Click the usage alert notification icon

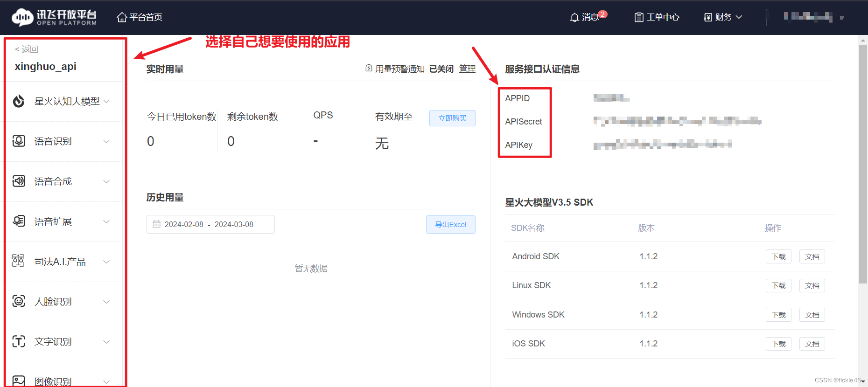point(369,69)
